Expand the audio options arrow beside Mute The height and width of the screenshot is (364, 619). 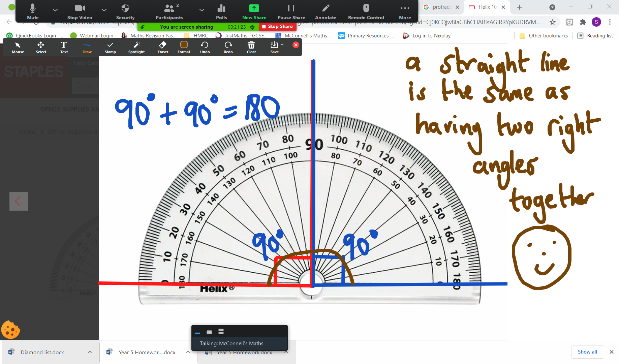55,10
